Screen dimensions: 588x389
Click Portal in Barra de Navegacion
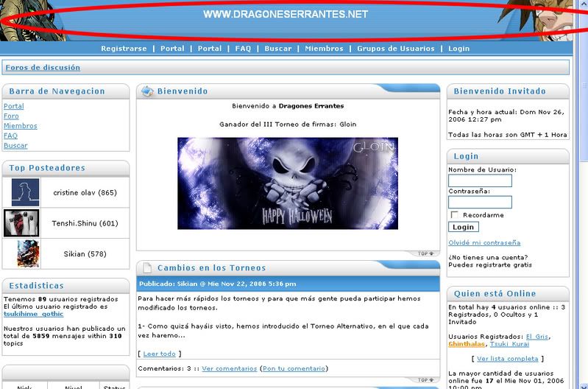(14, 106)
